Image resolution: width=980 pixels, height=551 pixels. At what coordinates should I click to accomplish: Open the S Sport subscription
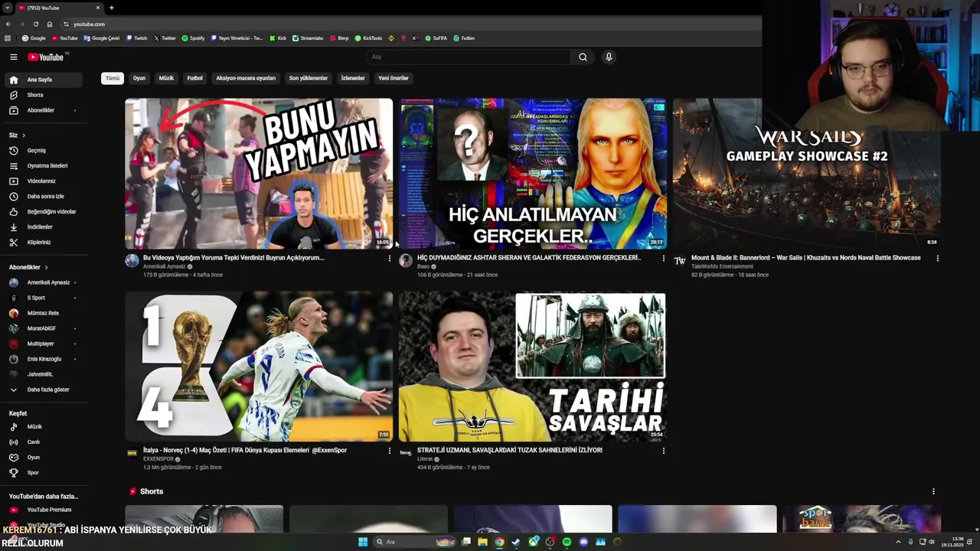(43, 298)
